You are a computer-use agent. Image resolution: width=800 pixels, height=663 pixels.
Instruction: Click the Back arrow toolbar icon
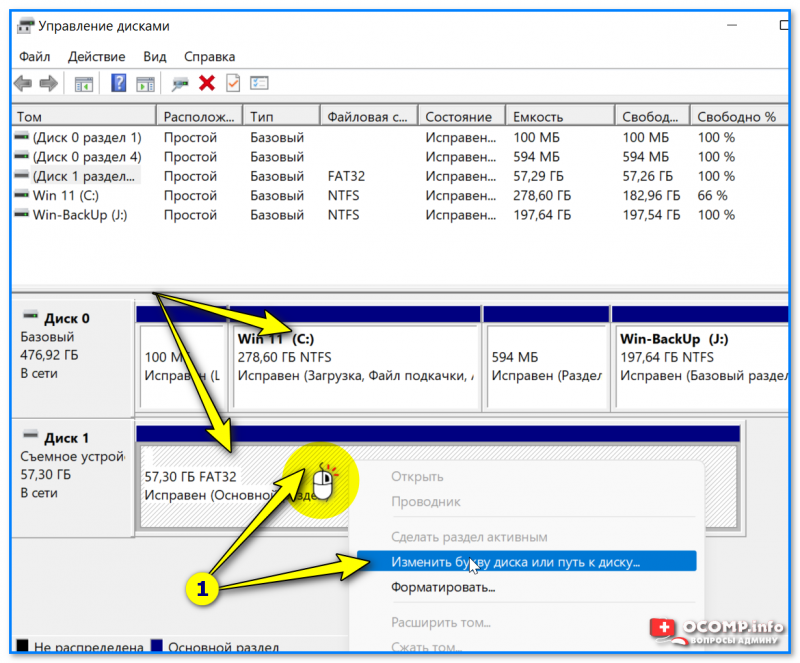tap(23, 83)
